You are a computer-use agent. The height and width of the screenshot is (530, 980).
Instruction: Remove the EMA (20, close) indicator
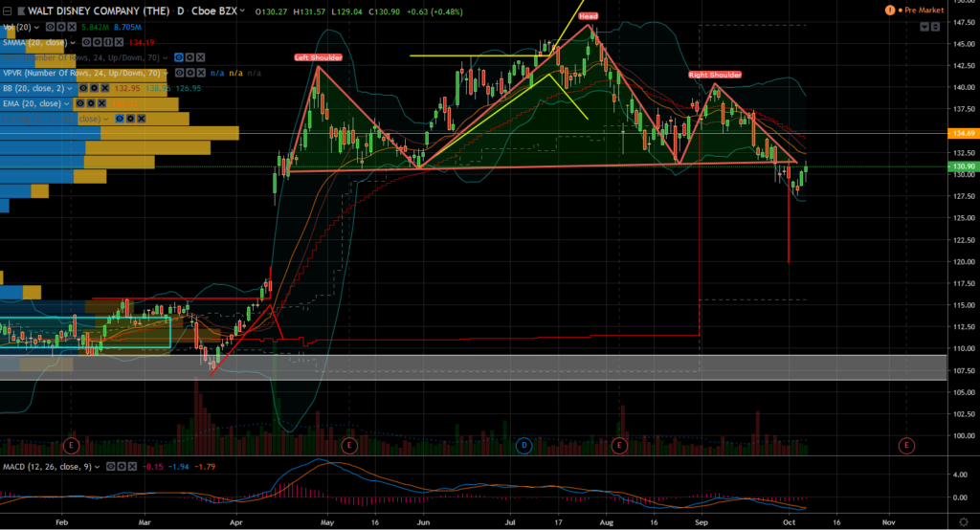tap(101, 103)
